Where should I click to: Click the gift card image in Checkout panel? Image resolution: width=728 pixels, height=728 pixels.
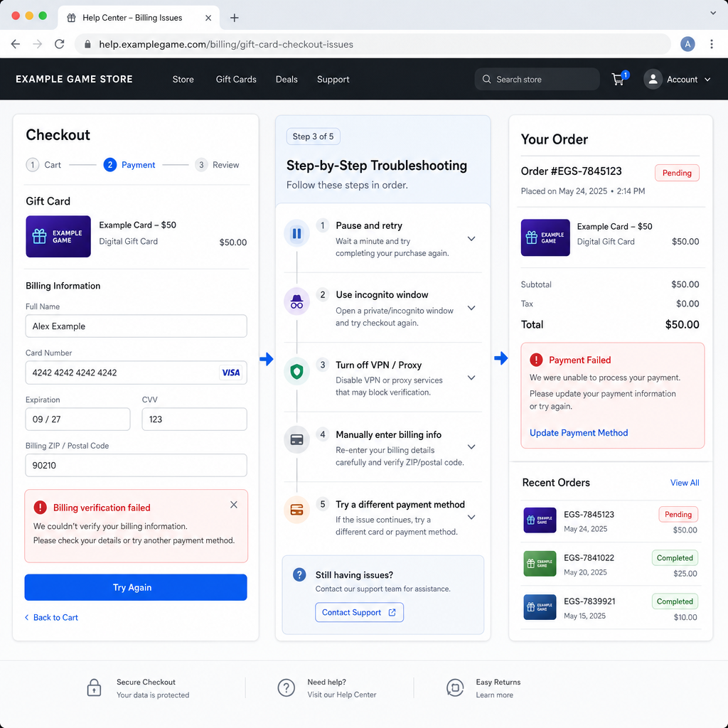(58, 236)
